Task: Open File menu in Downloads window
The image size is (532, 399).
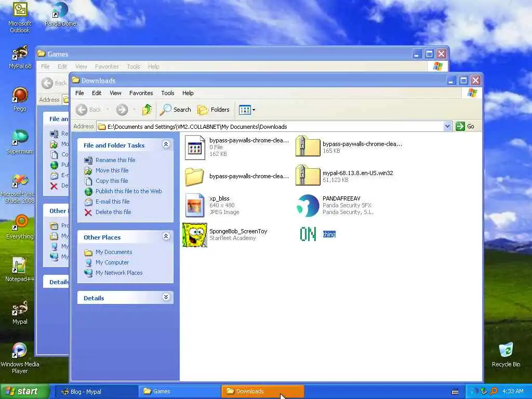Action: click(79, 93)
